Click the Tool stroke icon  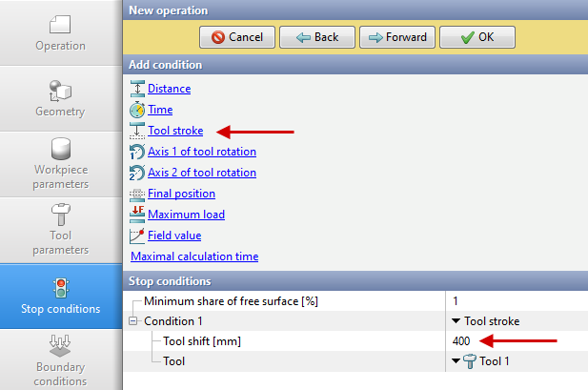point(137,131)
